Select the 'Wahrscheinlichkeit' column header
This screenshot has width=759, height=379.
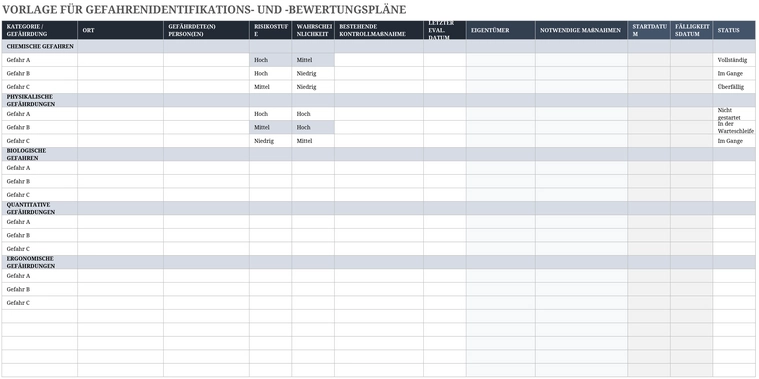[x=313, y=30]
